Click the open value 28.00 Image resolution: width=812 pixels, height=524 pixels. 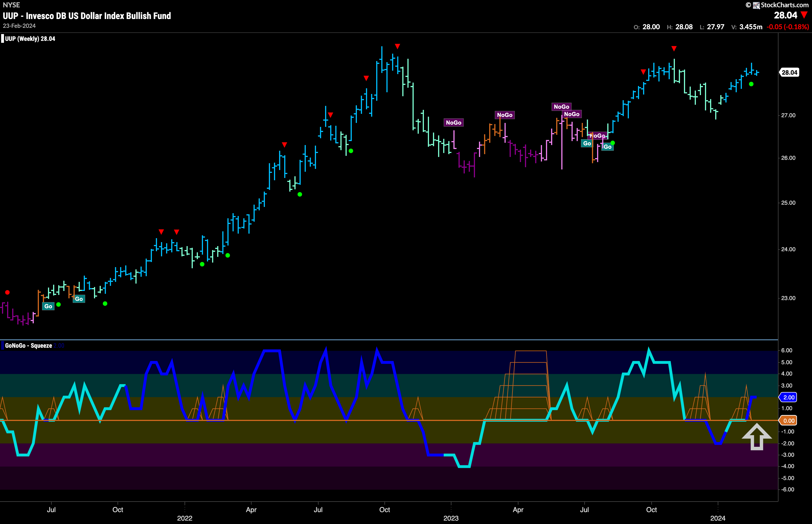coord(651,27)
